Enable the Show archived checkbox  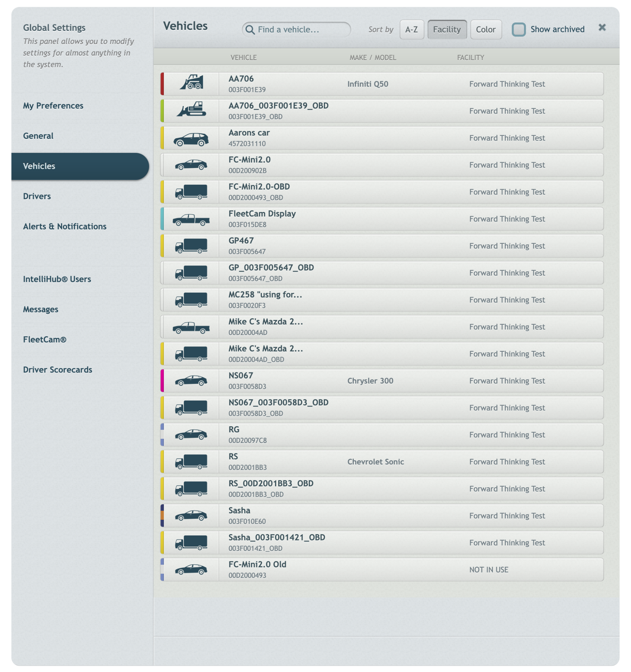518,30
